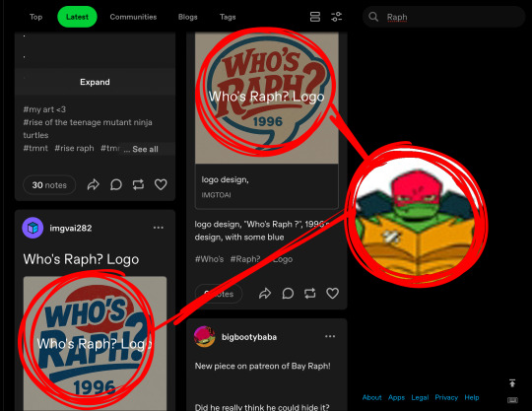Viewport: 532px width, 411px height.
Task: Open the search filter settings icon
Action: tap(336, 17)
